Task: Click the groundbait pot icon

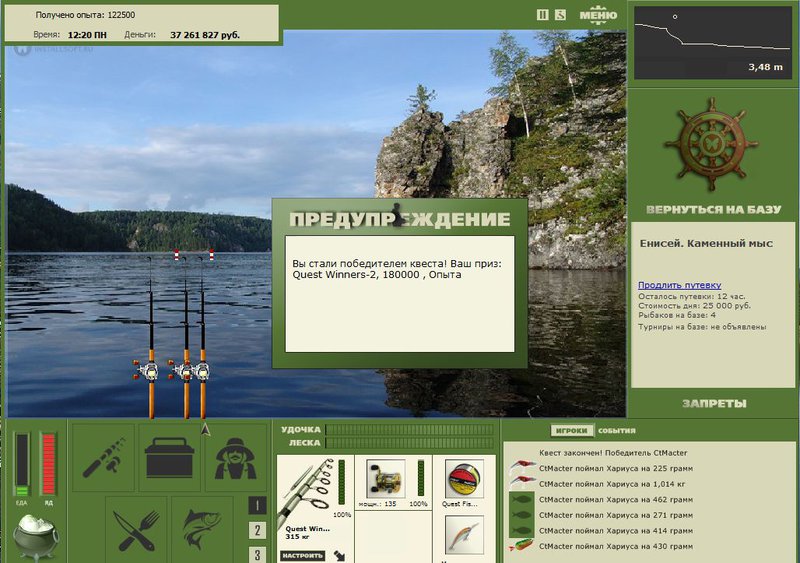Action: (x=35, y=536)
